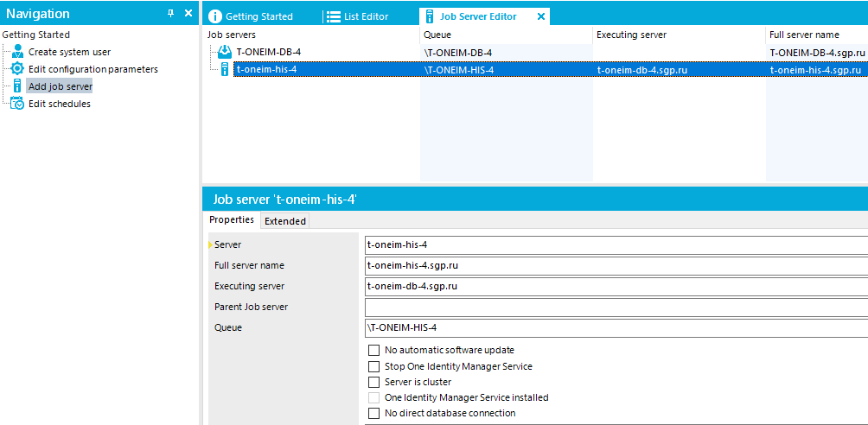Enable No direct database connection

[x=374, y=414]
